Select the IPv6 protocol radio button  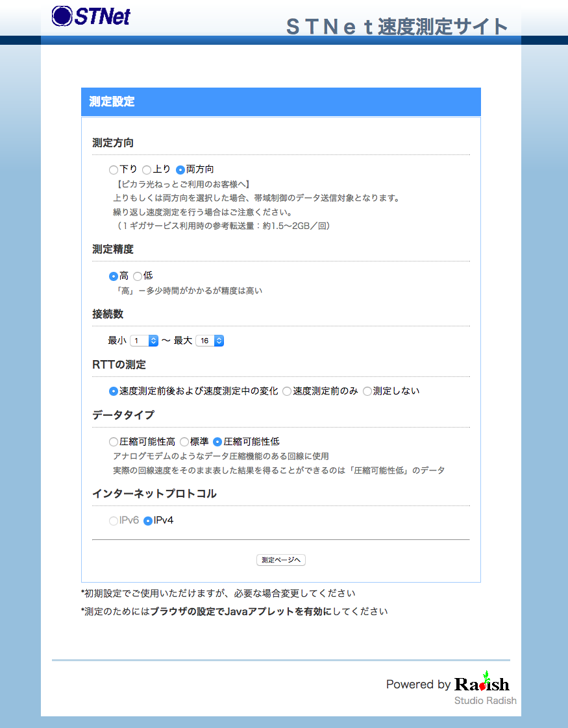coord(114,521)
